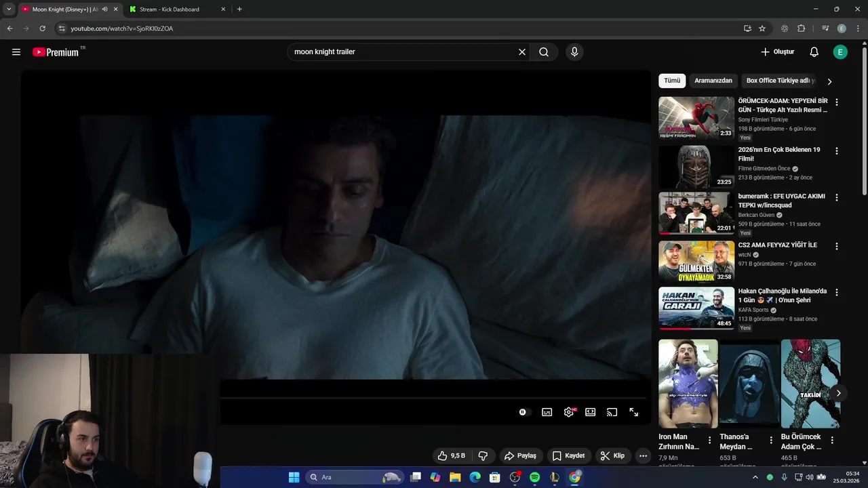
Task: Open Spotify from the taskbar
Action: pyautogui.click(x=534, y=477)
